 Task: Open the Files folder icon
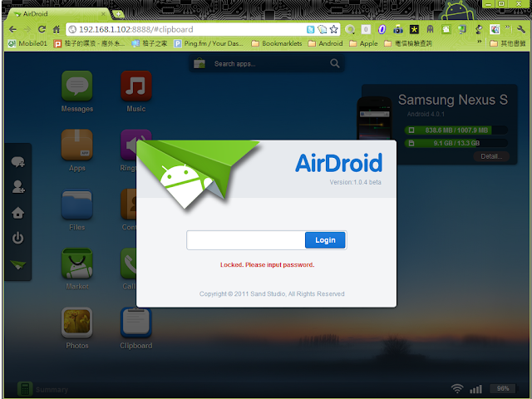[x=77, y=204]
